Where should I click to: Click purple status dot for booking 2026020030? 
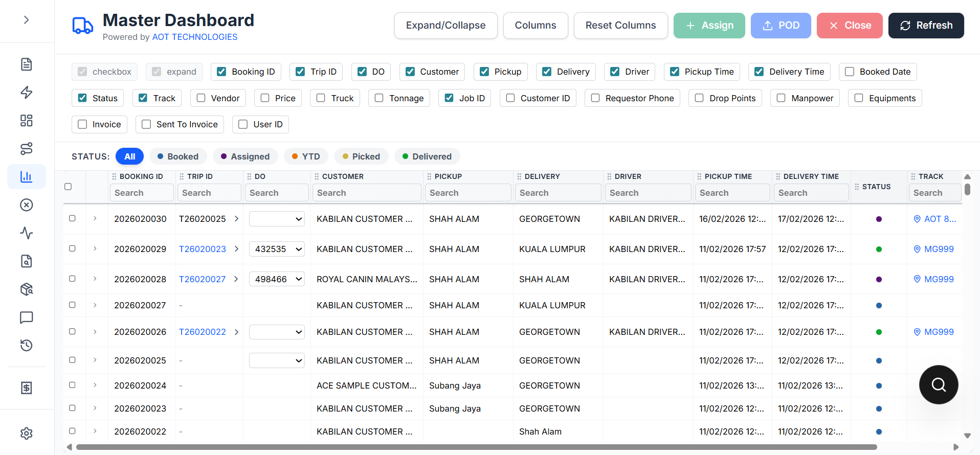point(879,219)
